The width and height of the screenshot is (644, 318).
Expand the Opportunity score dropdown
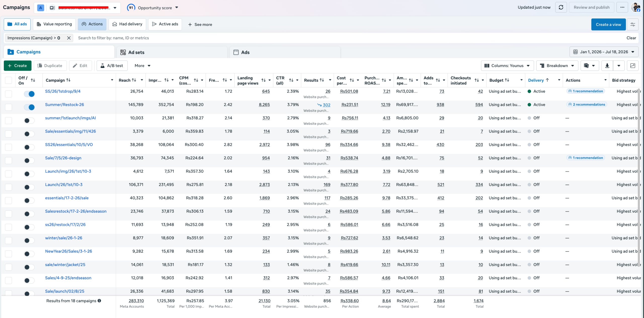tap(153, 8)
